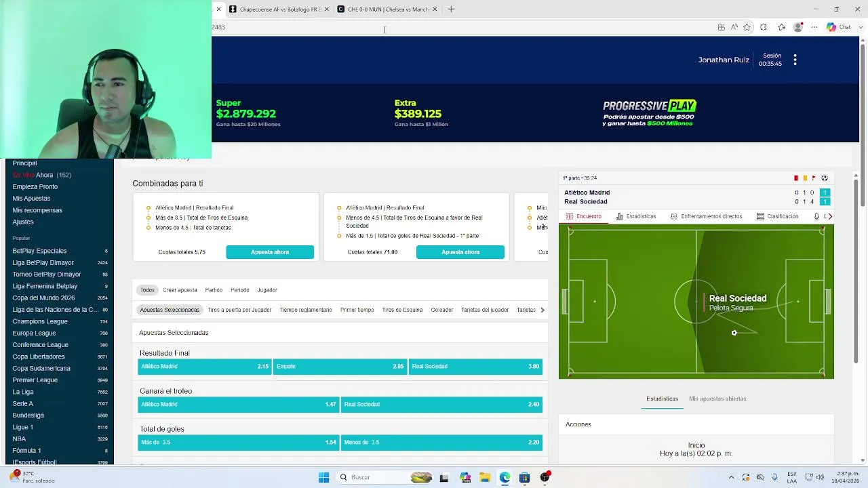The width and height of the screenshot is (868, 488).
Task: Click the read aloud icon in address bar
Action: tap(734, 27)
